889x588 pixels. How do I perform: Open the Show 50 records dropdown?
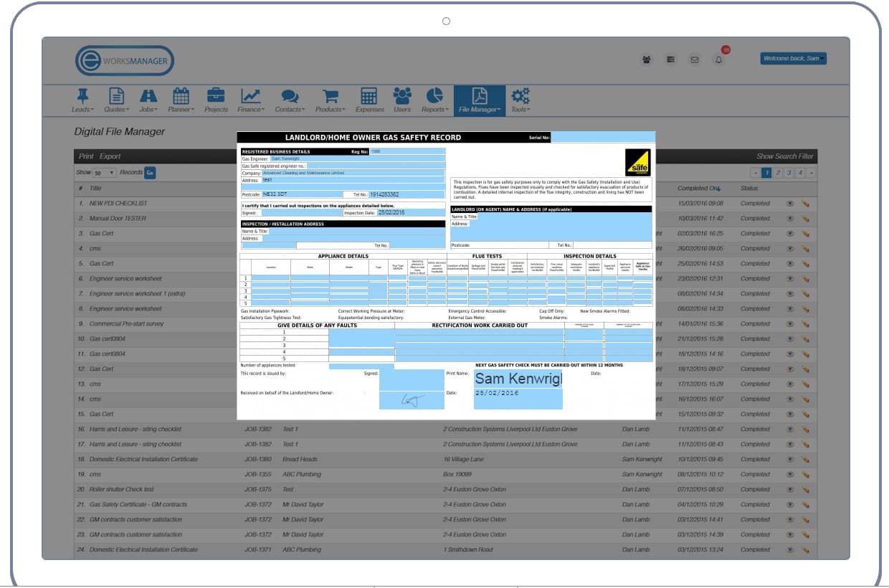pos(105,173)
